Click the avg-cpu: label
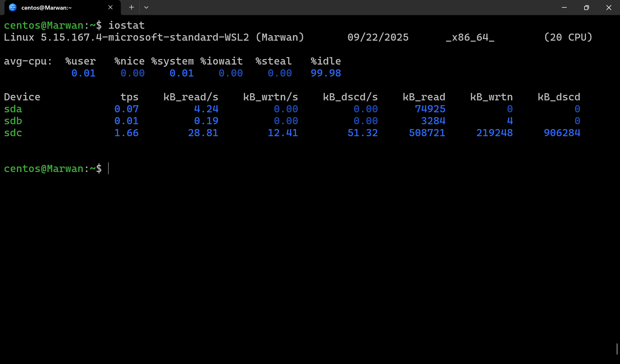620x364 pixels. 28,61
